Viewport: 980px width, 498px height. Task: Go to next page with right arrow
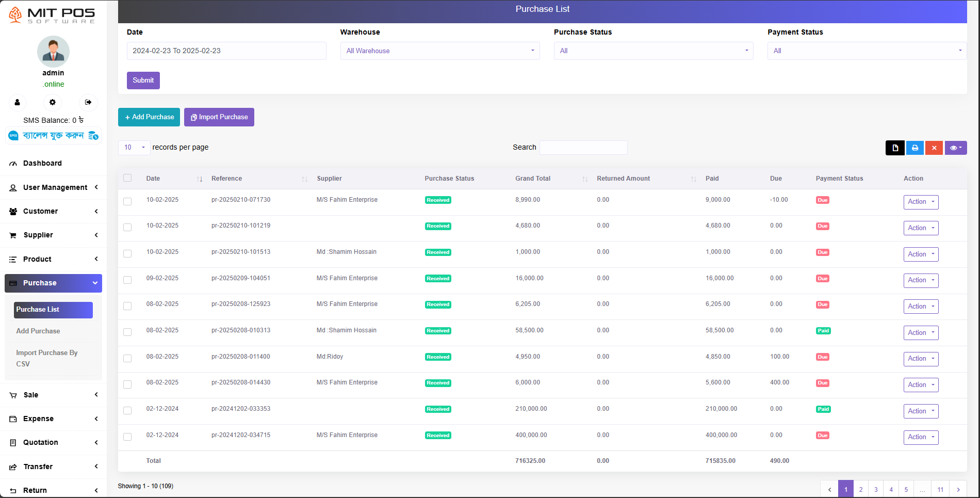tap(958, 489)
